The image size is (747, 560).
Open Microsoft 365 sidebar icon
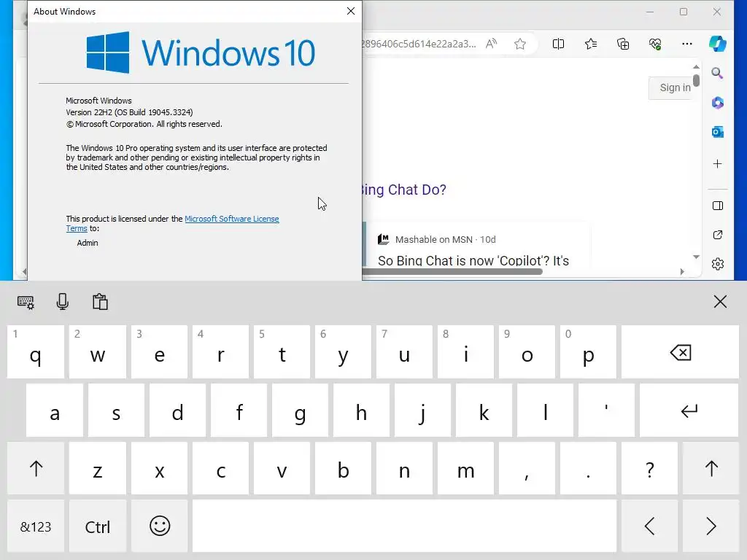point(718,102)
